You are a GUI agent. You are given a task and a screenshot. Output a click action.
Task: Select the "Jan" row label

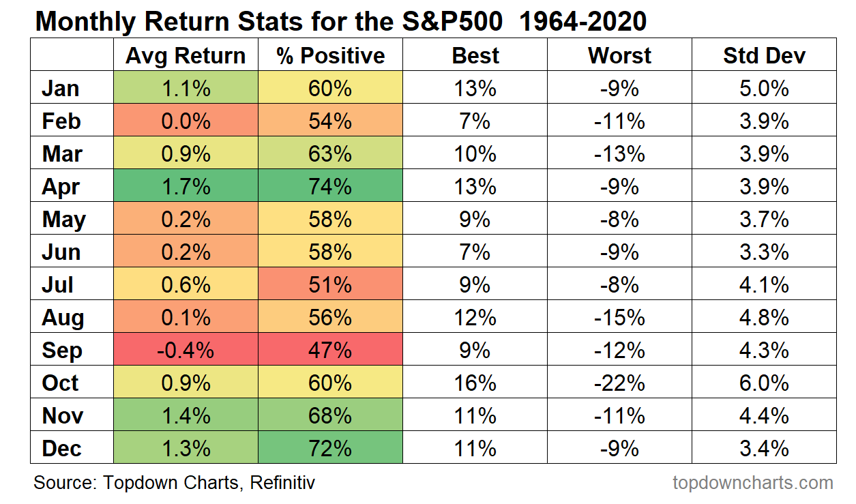(x=61, y=89)
